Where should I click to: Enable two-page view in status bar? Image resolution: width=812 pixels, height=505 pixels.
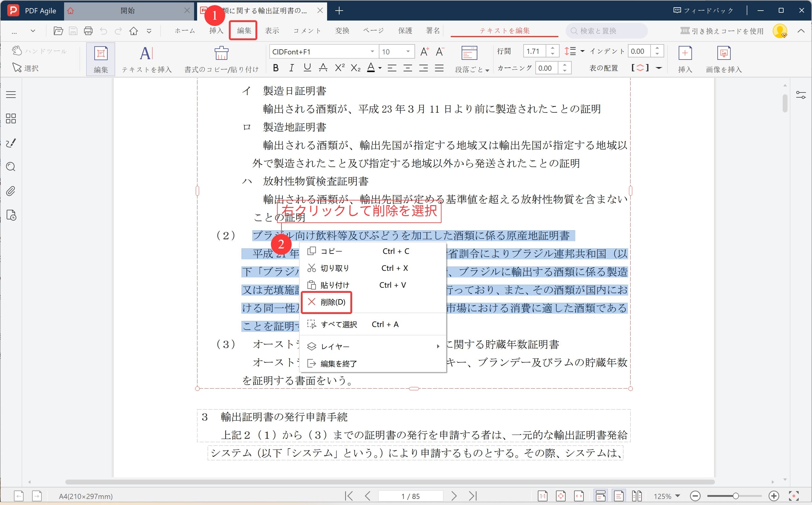[637, 496]
